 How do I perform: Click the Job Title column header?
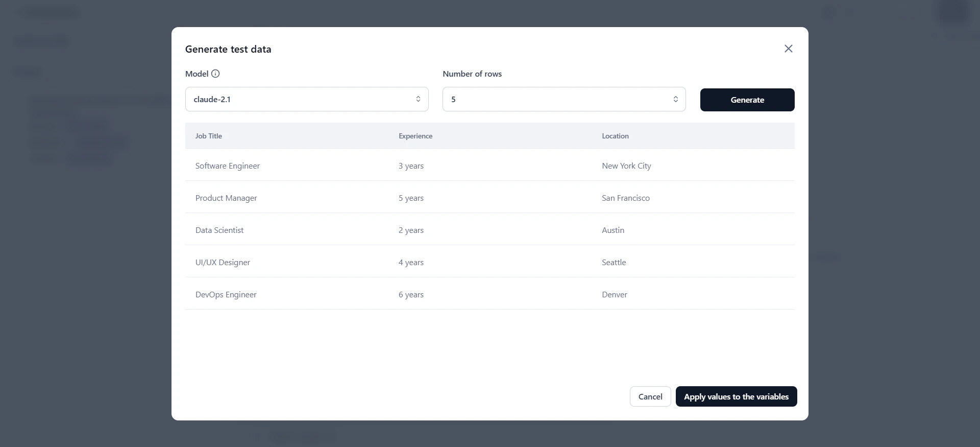coord(209,136)
